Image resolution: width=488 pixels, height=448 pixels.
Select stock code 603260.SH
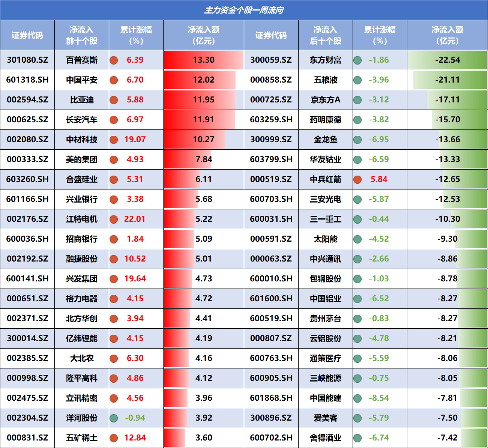point(27,179)
